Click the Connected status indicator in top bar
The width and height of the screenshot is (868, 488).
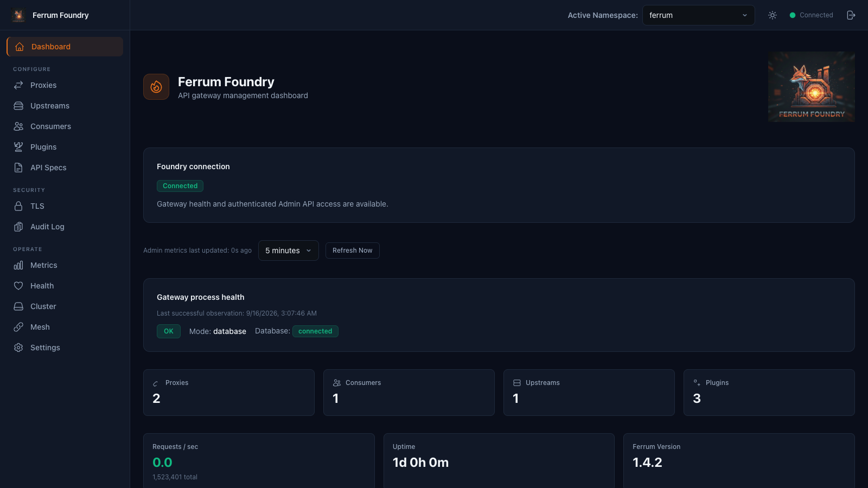(x=811, y=15)
